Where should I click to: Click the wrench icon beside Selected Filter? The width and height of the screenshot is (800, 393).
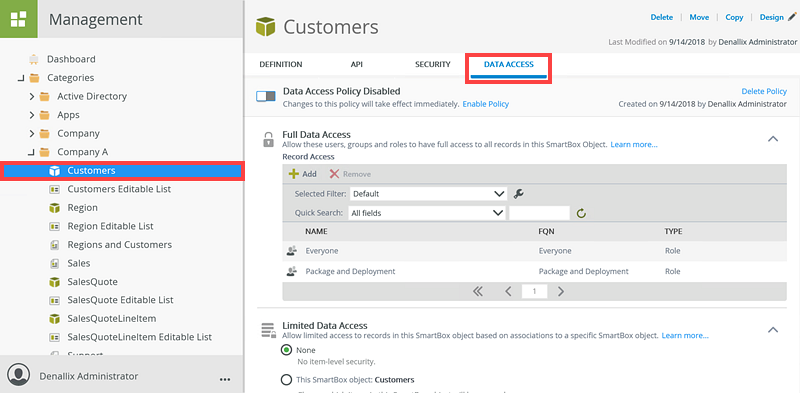click(x=518, y=193)
